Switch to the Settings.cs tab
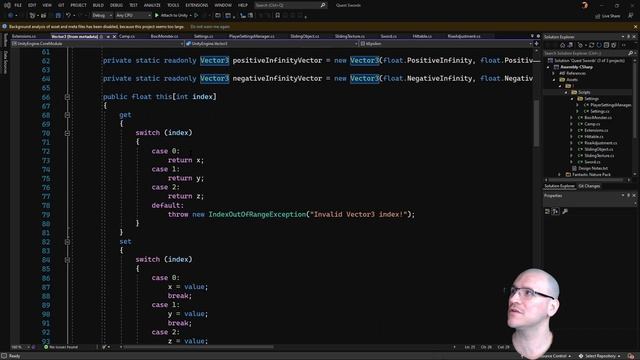The height and width of the screenshot is (360, 640). [x=203, y=36]
